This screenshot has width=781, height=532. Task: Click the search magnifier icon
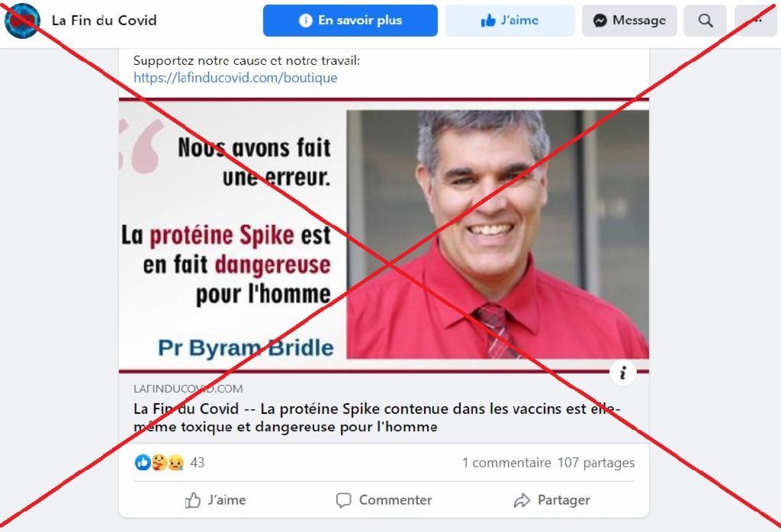tap(705, 21)
